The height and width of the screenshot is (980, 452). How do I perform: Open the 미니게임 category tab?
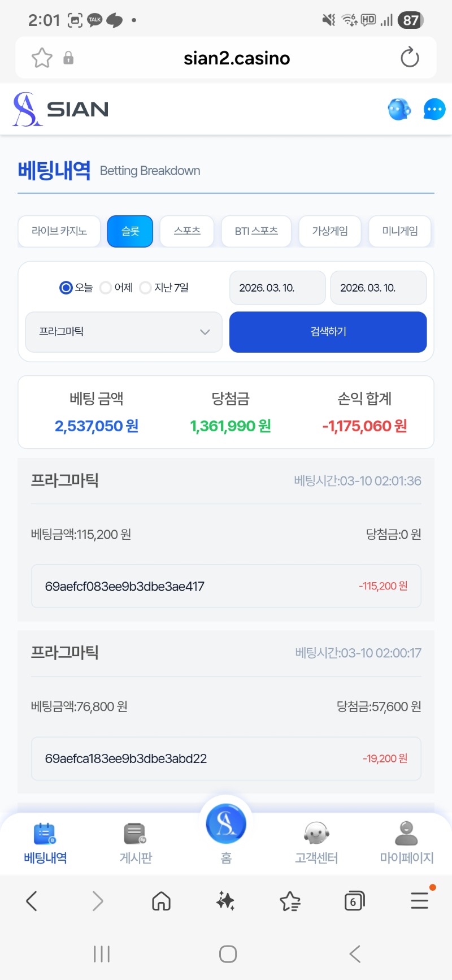click(x=399, y=231)
